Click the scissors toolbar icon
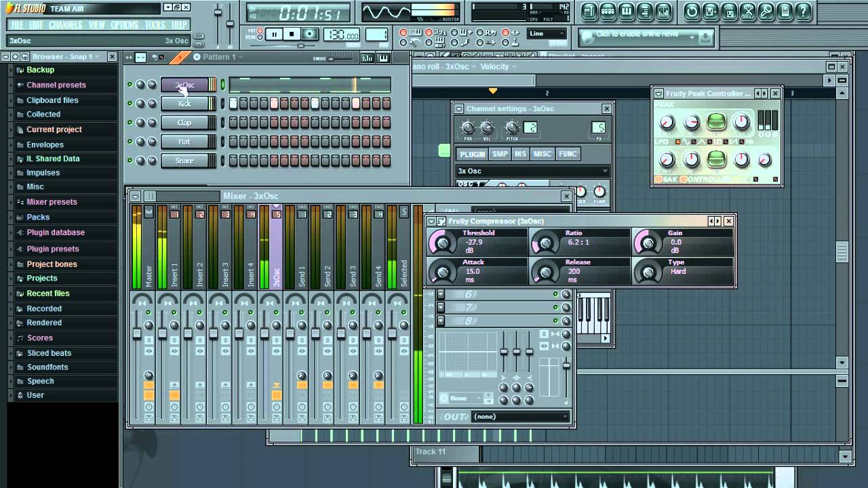The width and height of the screenshot is (868, 488). (x=748, y=11)
